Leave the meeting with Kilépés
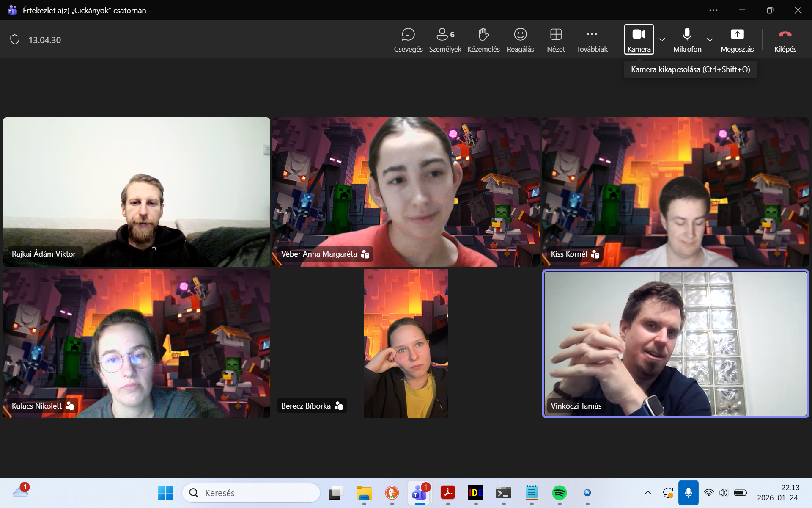This screenshot has height=508, width=812. (785, 40)
